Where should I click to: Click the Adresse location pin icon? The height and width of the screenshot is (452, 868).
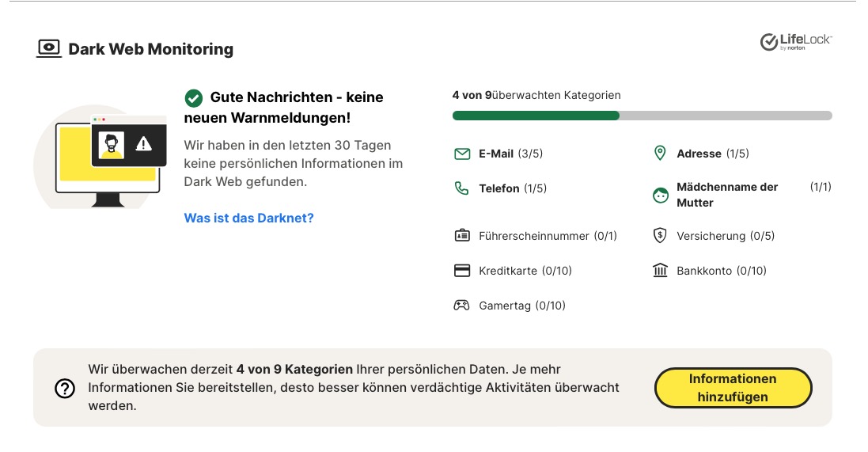click(x=660, y=154)
